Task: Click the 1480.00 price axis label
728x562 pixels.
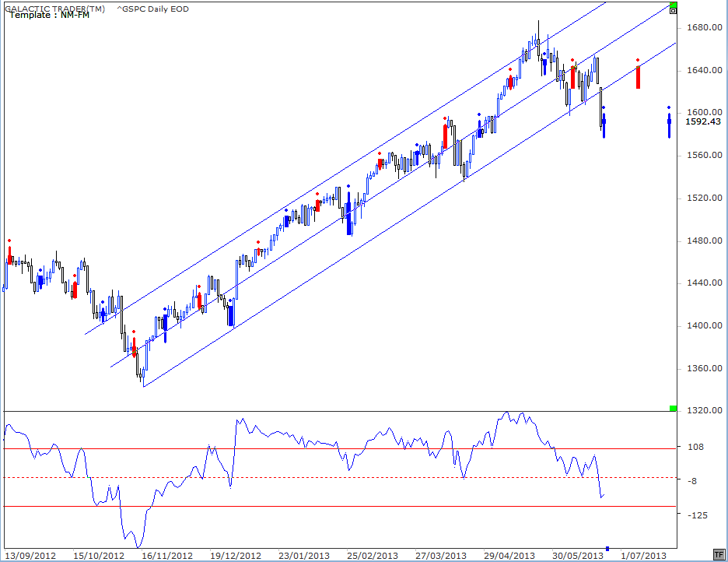Action: click(705, 241)
